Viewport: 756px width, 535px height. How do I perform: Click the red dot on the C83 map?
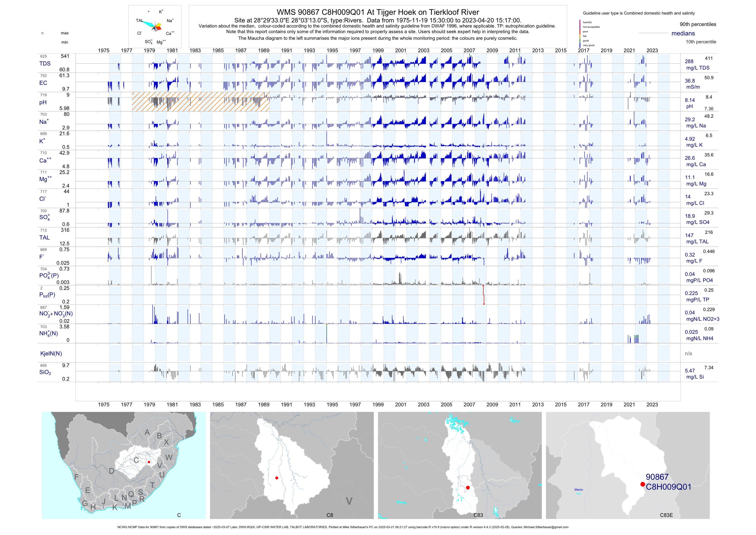tap(468, 488)
